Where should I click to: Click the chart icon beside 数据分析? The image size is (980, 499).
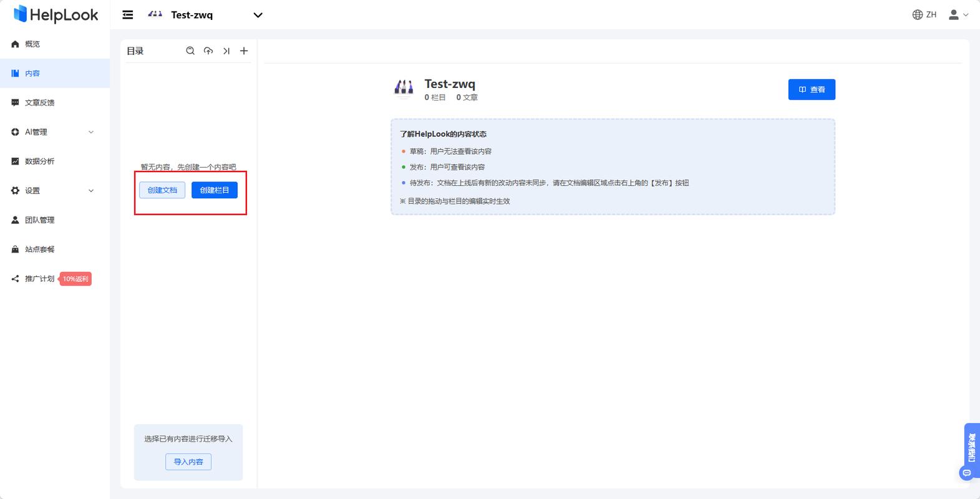click(x=15, y=162)
